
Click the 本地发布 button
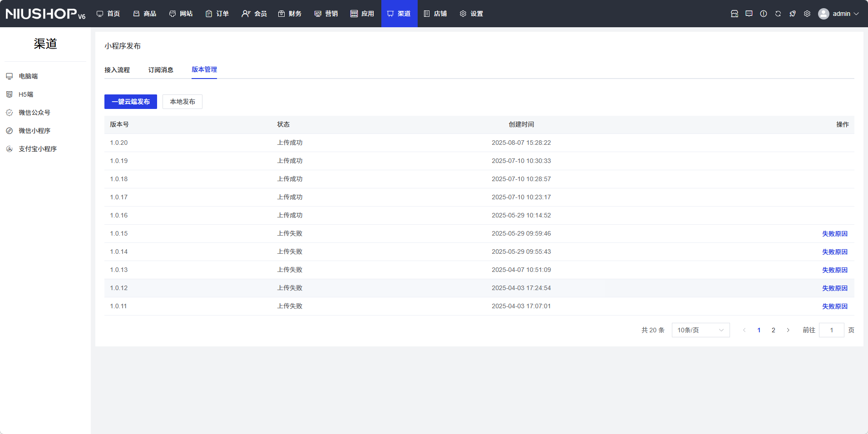[x=182, y=102]
